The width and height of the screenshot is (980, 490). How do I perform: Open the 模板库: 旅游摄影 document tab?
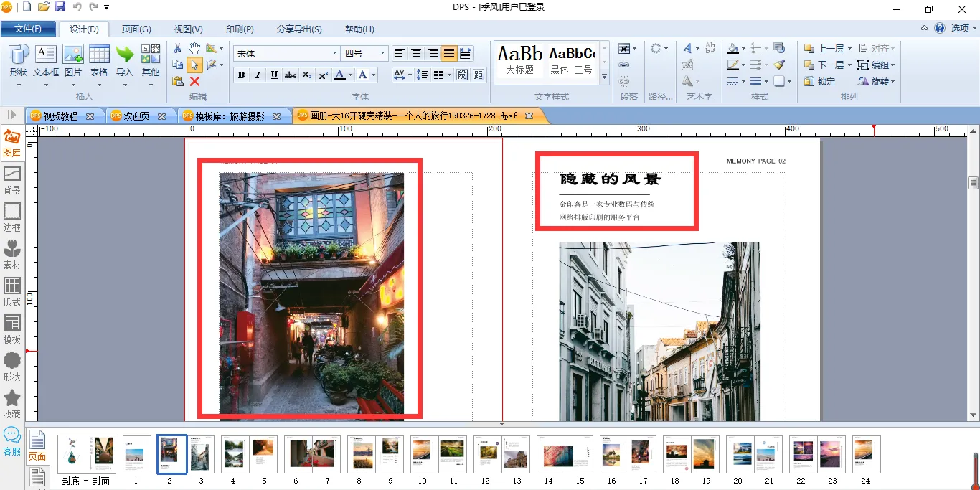pyautogui.click(x=230, y=116)
